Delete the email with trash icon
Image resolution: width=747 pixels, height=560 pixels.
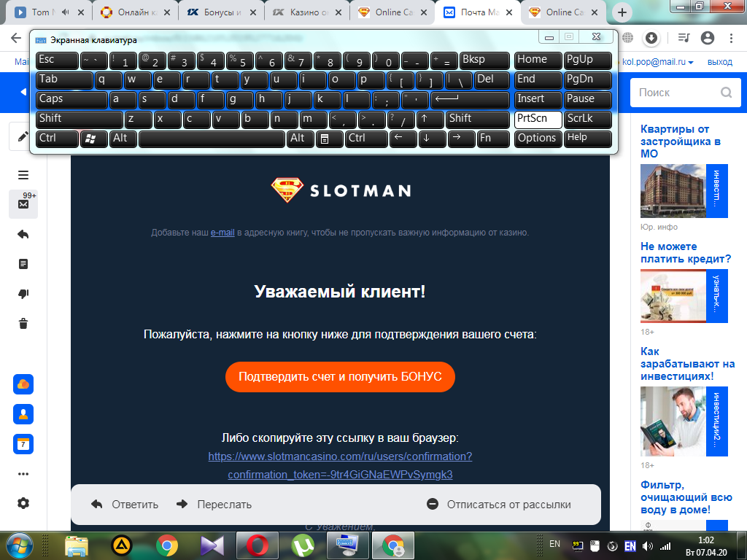(23, 324)
